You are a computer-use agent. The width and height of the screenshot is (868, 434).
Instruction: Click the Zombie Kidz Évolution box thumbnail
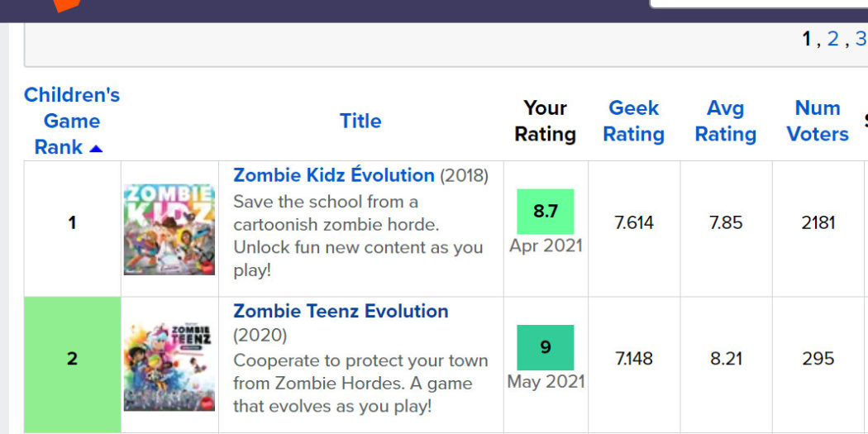coord(169,229)
